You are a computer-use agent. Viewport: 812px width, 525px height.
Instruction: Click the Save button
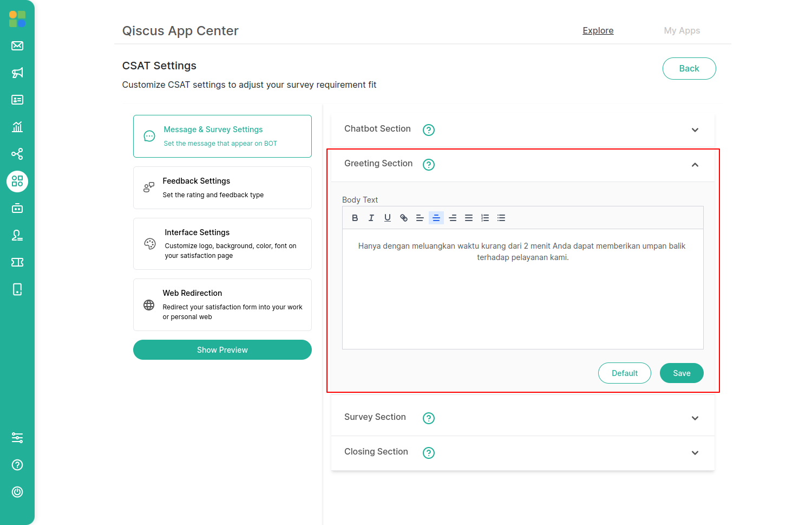(682, 373)
